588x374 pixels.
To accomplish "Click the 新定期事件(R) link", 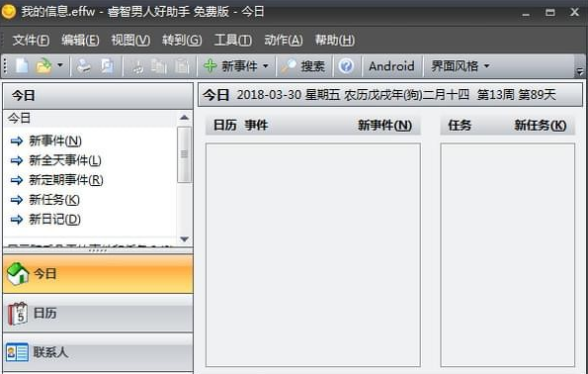I will (66, 180).
